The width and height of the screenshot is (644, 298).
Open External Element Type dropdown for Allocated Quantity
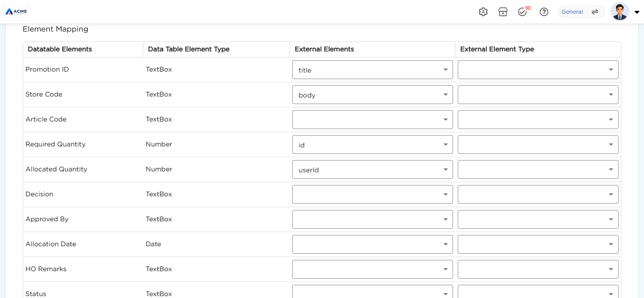pos(538,169)
